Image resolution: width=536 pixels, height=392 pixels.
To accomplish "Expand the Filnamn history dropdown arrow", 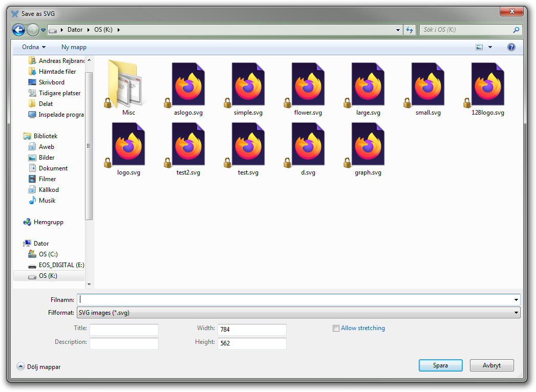I will (x=516, y=300).
